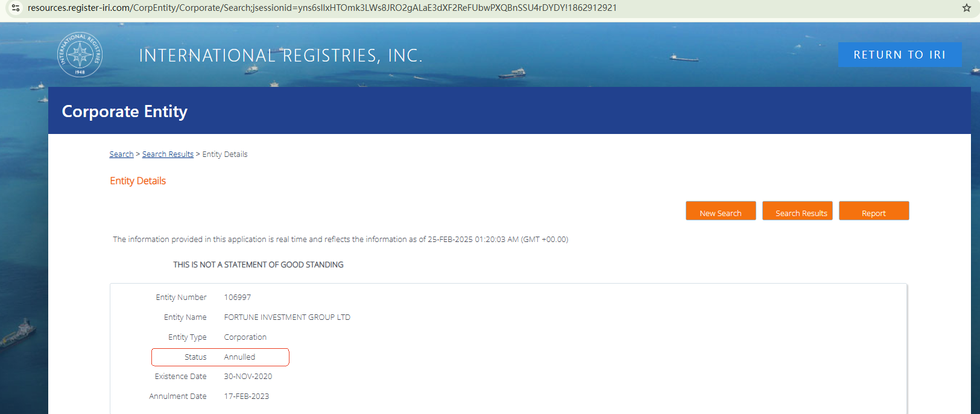
Task: Click the existence date 30-NOV-2020
Action: click(248, 377)
